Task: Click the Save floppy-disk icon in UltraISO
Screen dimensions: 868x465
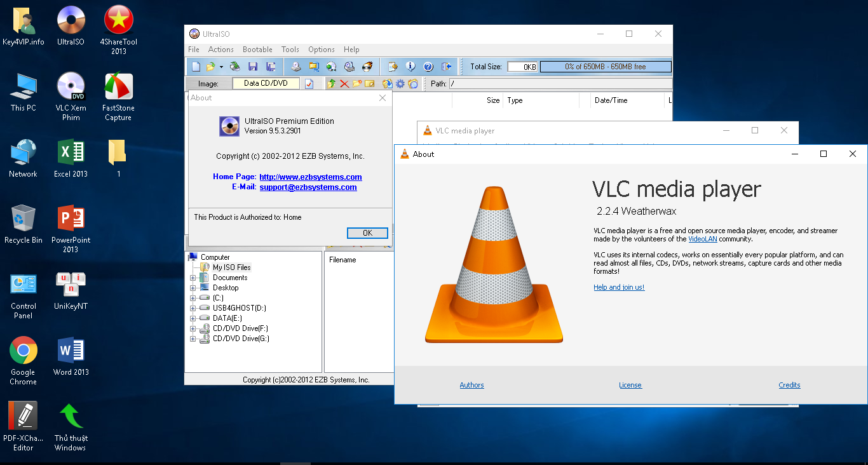Action: pos(253,67)
